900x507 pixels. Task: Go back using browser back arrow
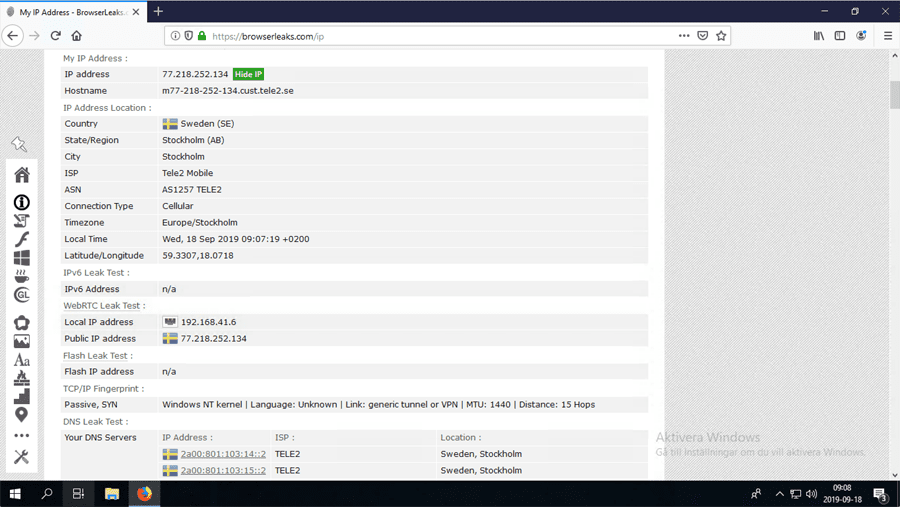13,36
